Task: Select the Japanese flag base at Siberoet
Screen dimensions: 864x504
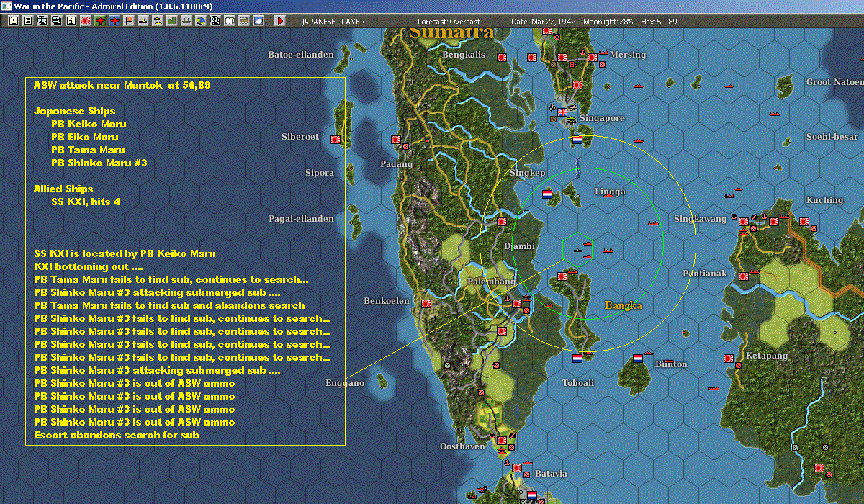Action: [x=336, y=140]
